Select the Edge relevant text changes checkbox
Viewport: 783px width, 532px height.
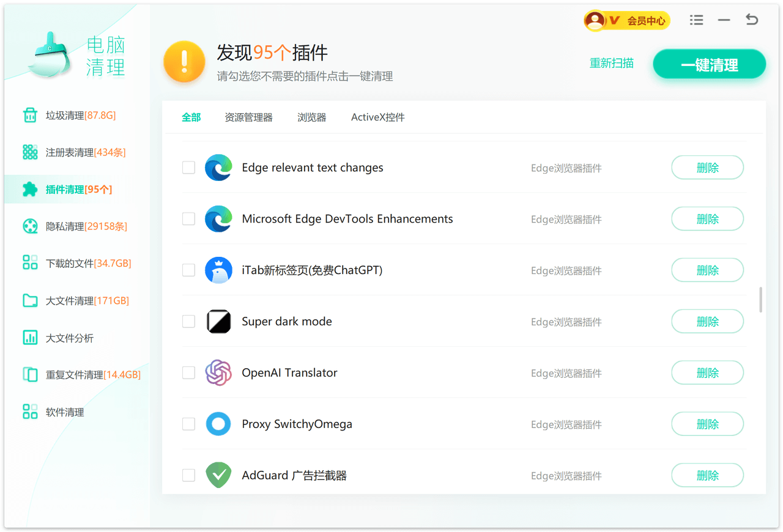tap(189, 168)
